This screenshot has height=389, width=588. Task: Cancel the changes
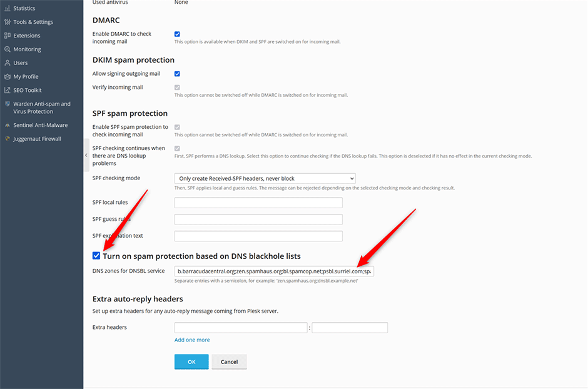click(229, 361)
